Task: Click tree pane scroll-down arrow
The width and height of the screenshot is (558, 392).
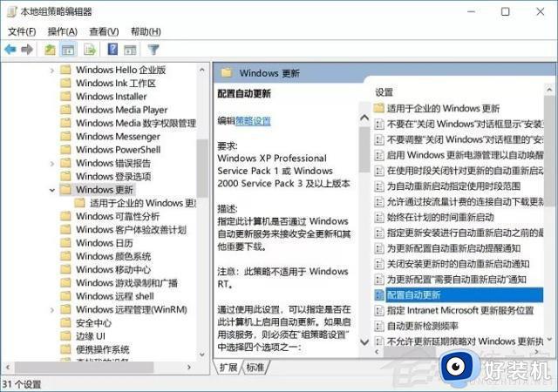Action: click(202, 355)
